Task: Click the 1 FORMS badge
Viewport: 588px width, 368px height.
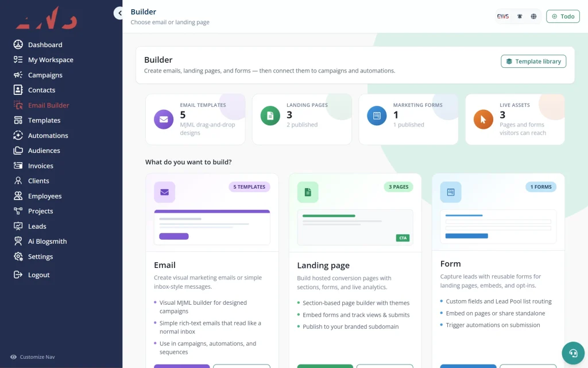Action: pyautogui.click(x=541, y=187)
